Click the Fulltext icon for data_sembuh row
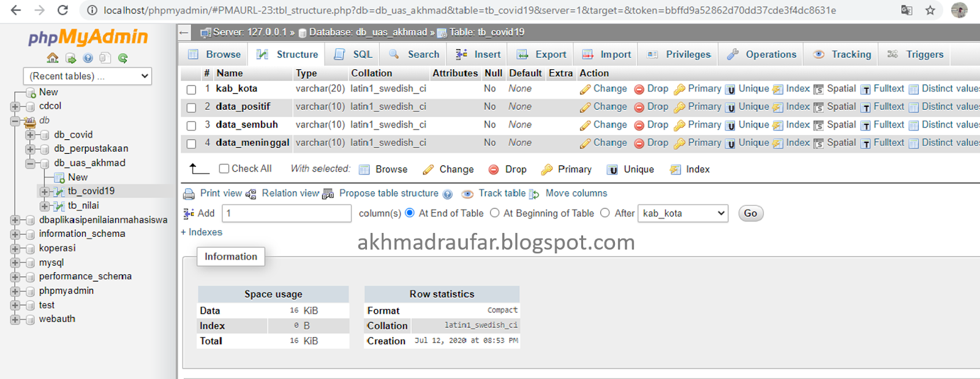This screenshot has height=379, width=980. (865, 126)
